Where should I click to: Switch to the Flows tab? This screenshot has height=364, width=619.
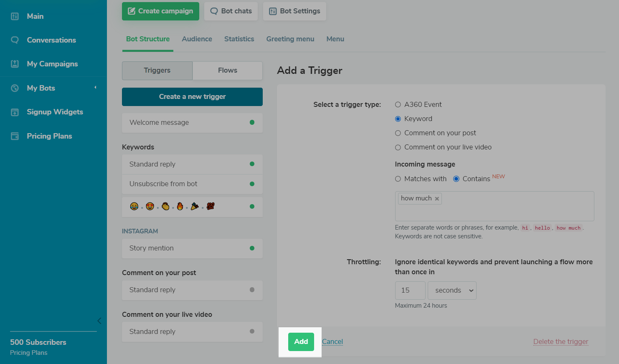pyautogui.click(x=227, y=71)
